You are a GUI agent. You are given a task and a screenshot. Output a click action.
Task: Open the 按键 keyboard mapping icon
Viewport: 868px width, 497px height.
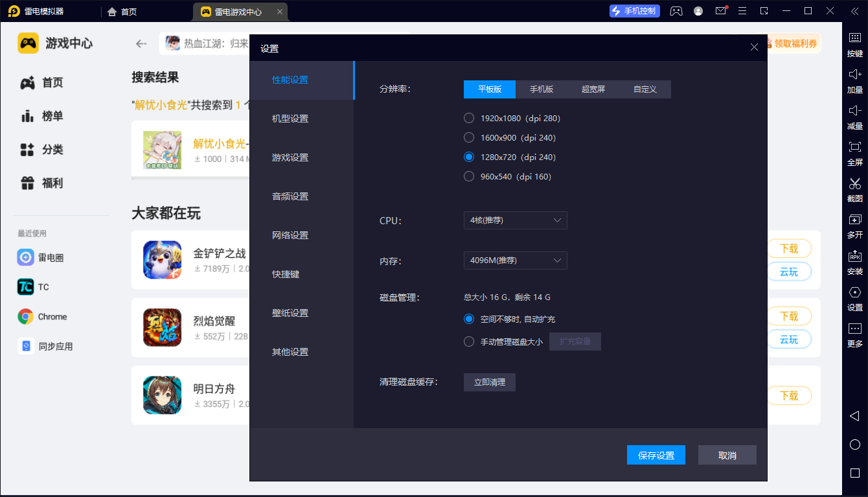854,39
